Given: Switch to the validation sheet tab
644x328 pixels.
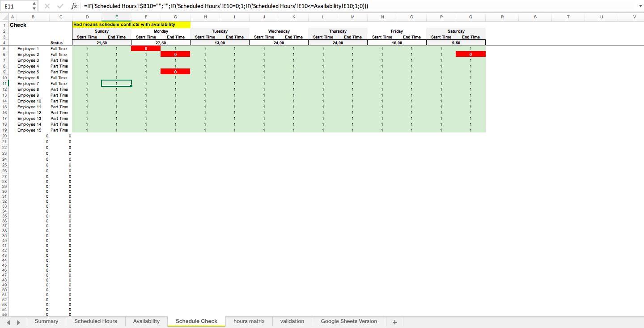Looking at the screenshot, I should (x=292, y=321).
